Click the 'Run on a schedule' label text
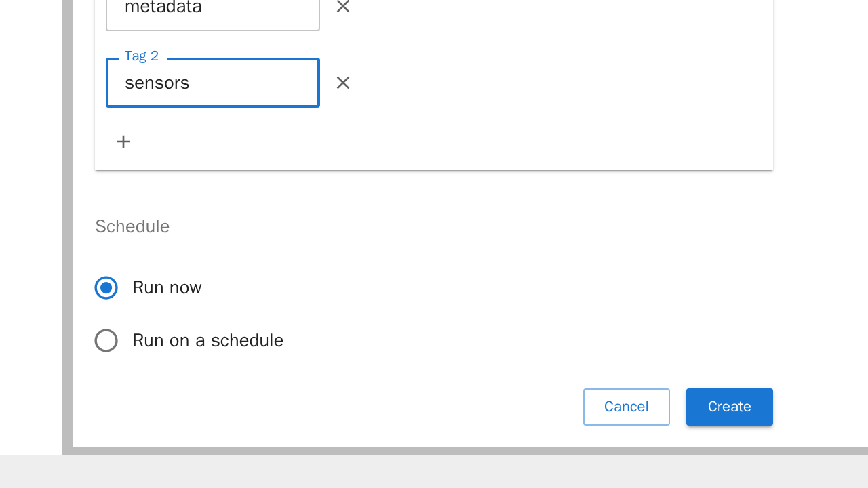The width and height of the screenshot is (868, 488). click(x=208, y=340)
